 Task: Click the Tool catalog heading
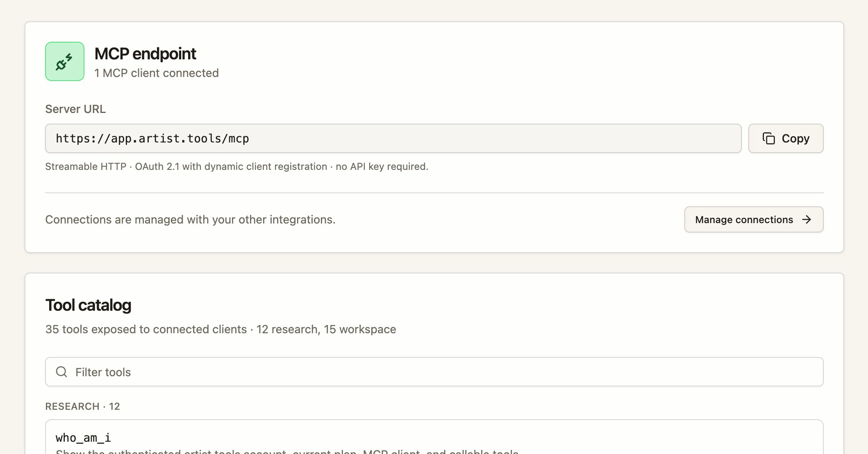click(88, 305)
